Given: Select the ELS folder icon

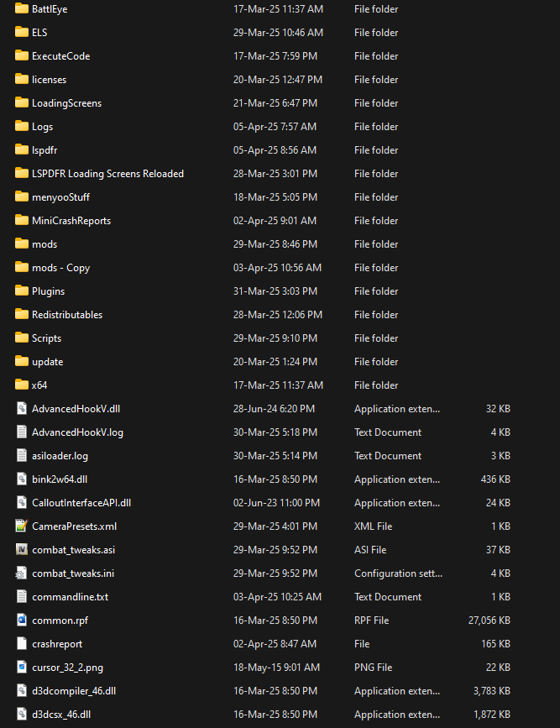Looking at the screenshot, I should [x=21, y=32].
